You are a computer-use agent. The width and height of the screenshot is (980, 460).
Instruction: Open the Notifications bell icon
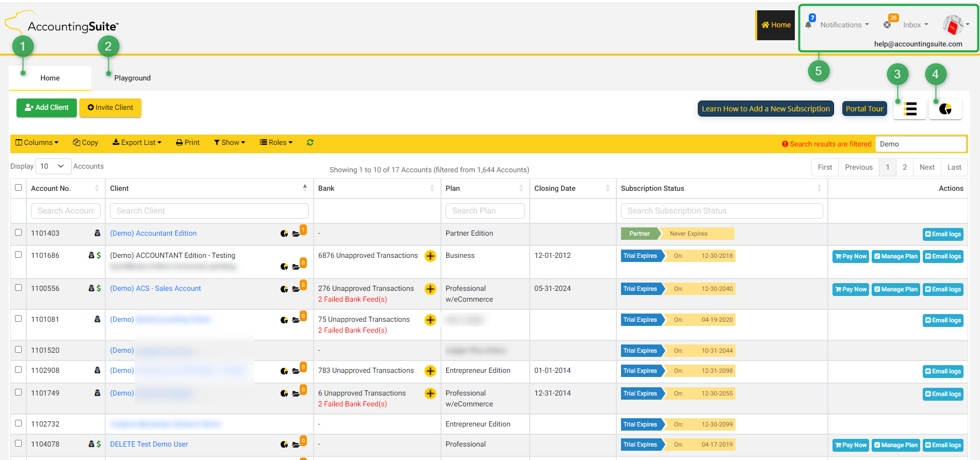808,25
